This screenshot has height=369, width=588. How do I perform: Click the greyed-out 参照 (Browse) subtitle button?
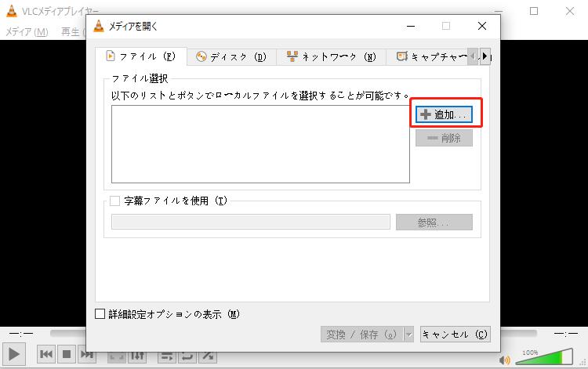pos(434,222)
